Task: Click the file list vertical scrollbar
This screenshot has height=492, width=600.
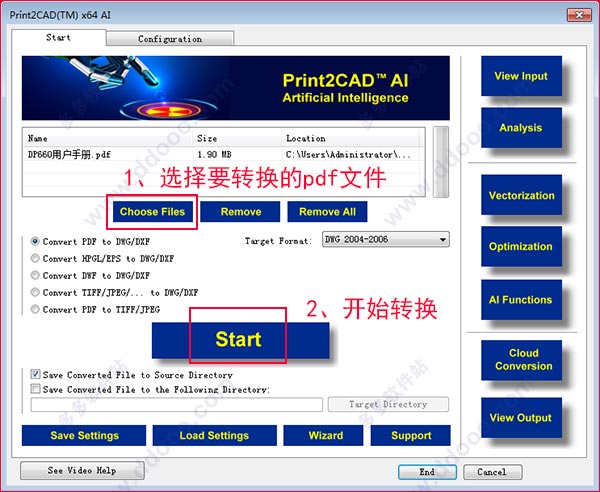Action: [x=441, y=162]
